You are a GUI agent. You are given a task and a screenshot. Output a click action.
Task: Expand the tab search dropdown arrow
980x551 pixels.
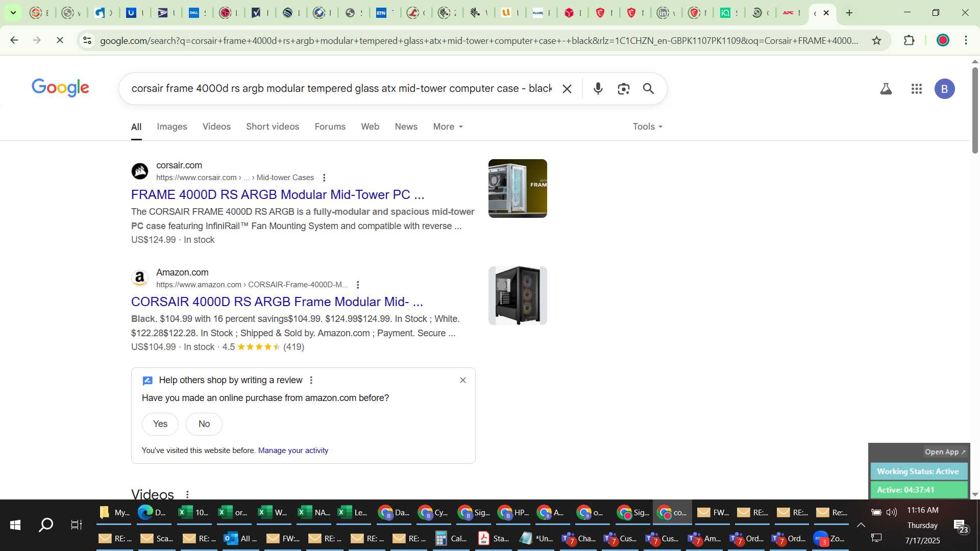(x=13, y=13)
